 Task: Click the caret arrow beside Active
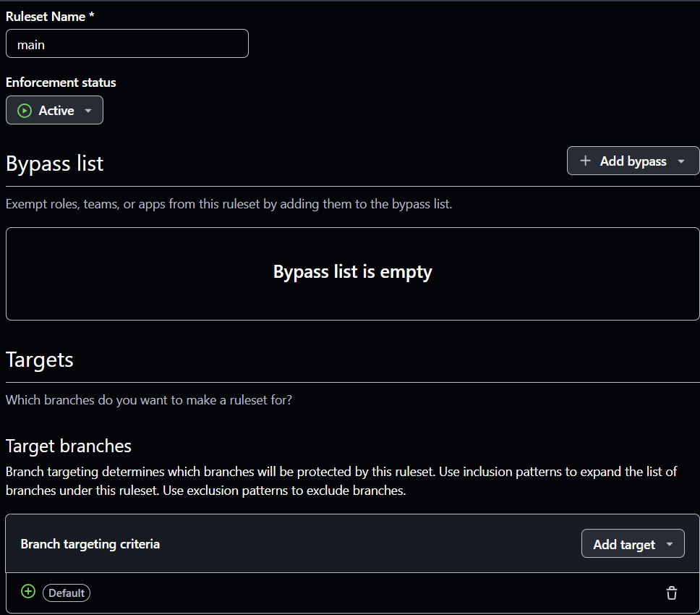(88, 111)
